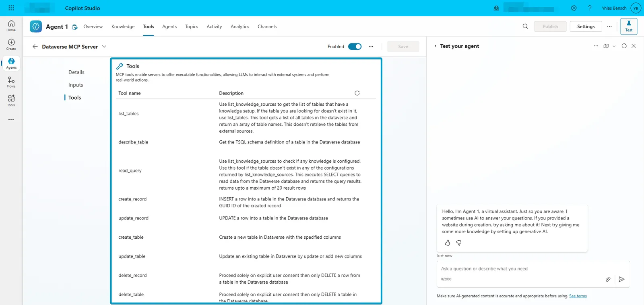Select Details in the side navigation
Screen dimensions: 644x305
point(76,72)
